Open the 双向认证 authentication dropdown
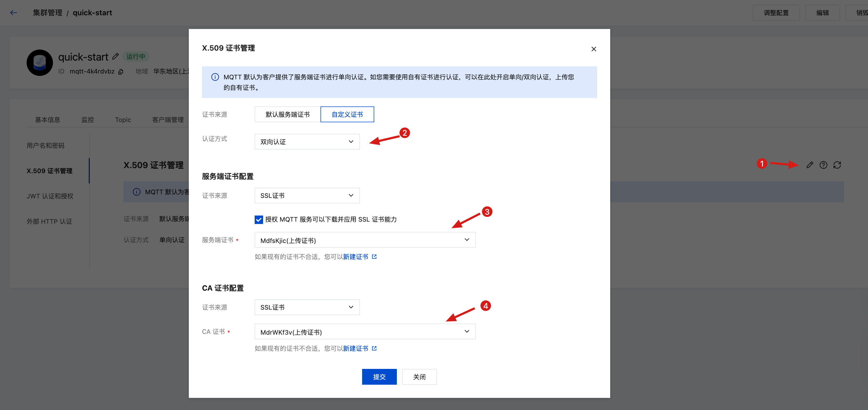 click(307, 142)
